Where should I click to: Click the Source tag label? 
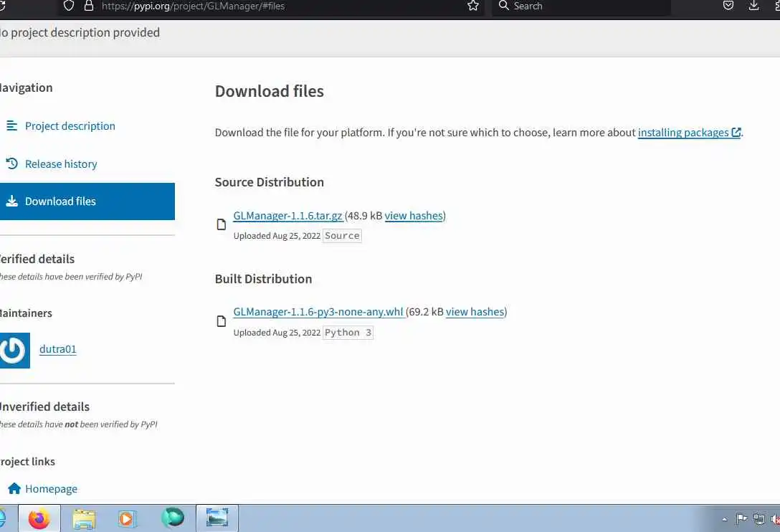(342, 236)
